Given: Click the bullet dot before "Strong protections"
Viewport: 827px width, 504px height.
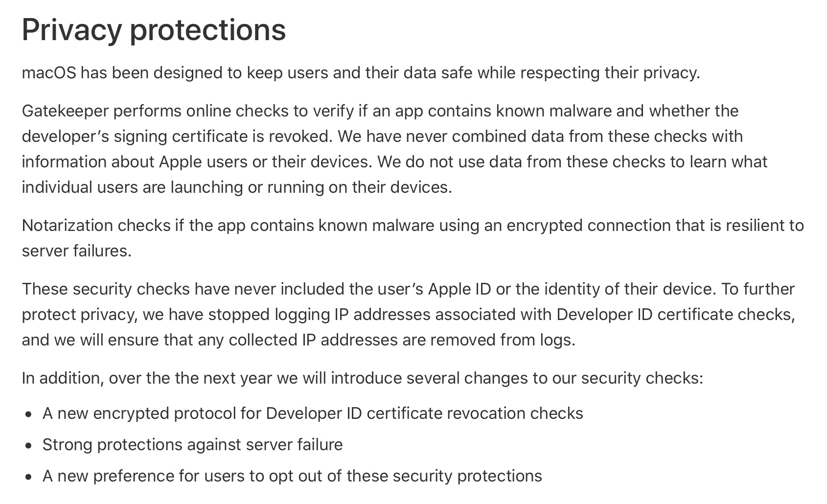Looking at the screenshot, I should [x=29, y=446].
